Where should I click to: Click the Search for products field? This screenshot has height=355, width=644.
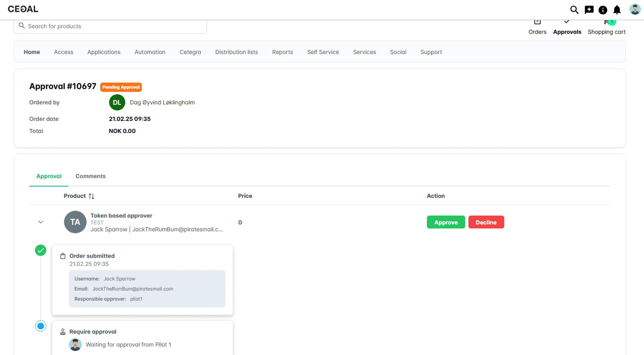pos(110,26)
